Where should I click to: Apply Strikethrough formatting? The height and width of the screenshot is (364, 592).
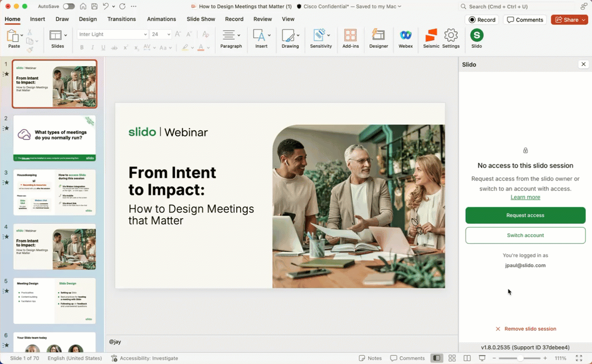click(114, 47)
